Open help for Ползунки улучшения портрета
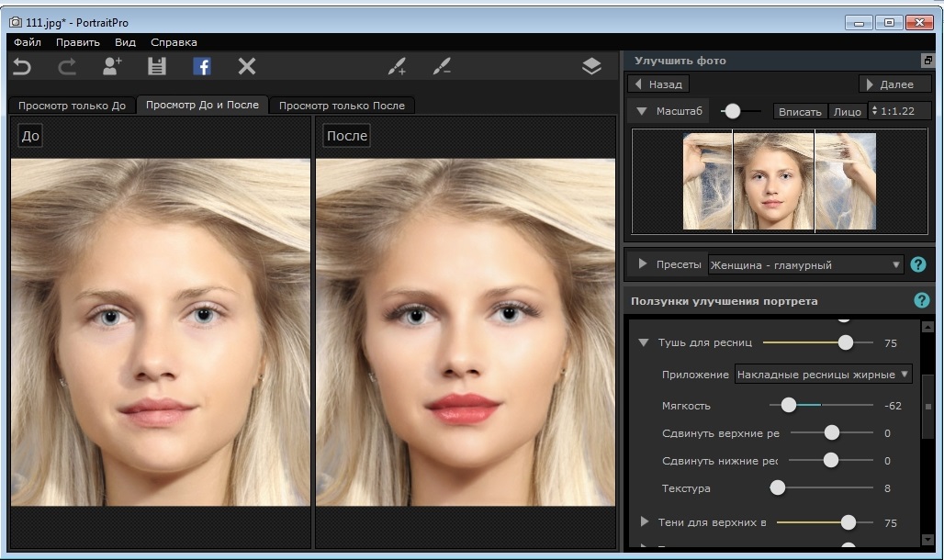This screenshot has width=944, height=560. click(x=922, y=300)
